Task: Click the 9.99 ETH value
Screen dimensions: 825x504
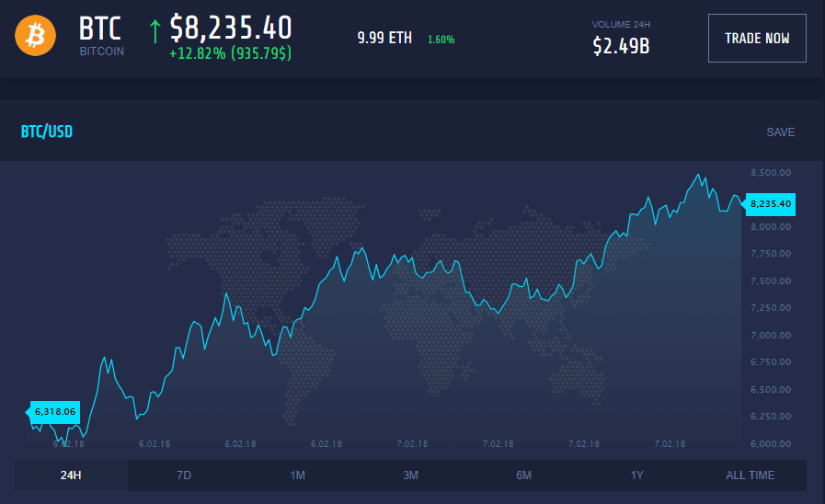Action: [384, 38]
